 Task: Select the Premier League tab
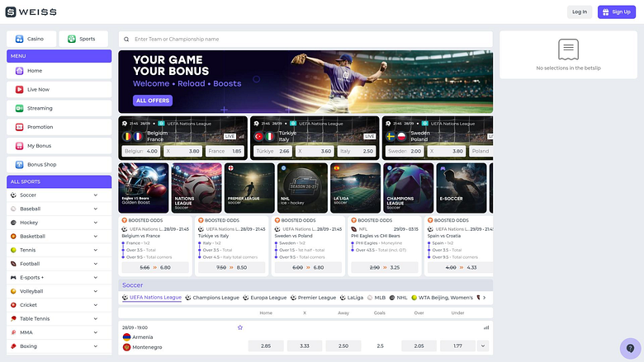pos(313,298)
